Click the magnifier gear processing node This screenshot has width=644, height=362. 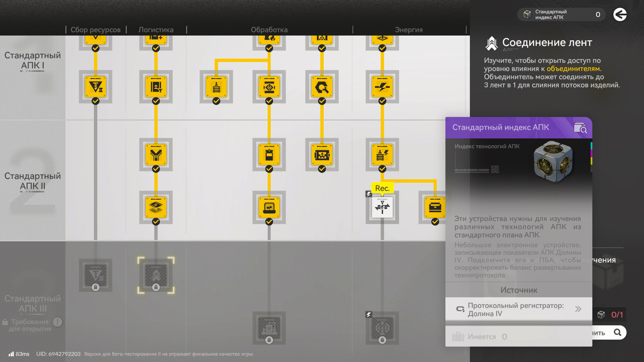(322, 87)
